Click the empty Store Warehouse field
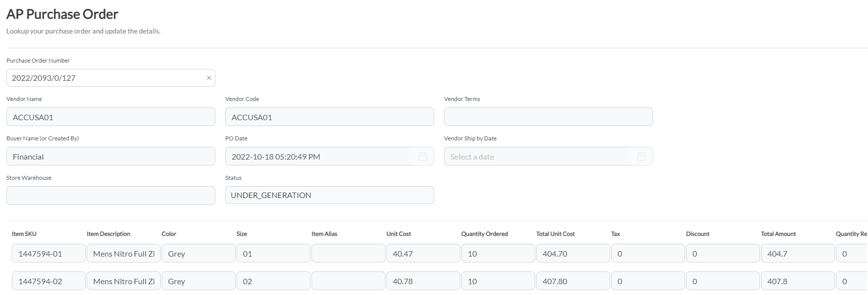The width and height of the screenshot is (868, 295). (111, 196)
